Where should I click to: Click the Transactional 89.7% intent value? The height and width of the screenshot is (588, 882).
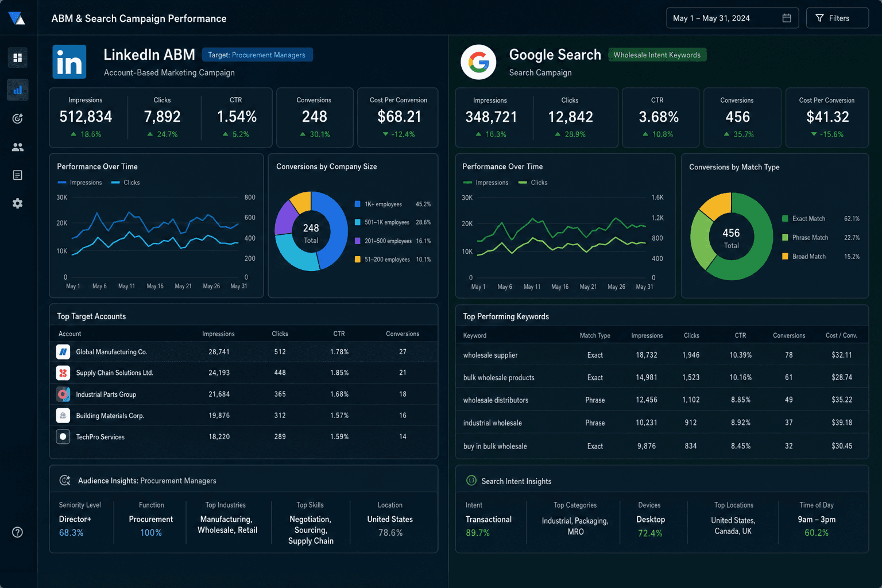(x=489, y=526)
